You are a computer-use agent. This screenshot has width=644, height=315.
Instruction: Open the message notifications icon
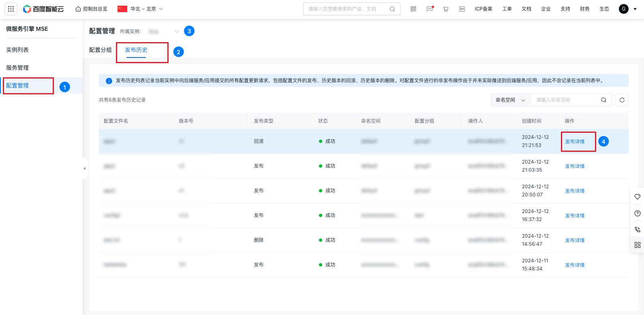pyautogui.click(x=430, y=9)
